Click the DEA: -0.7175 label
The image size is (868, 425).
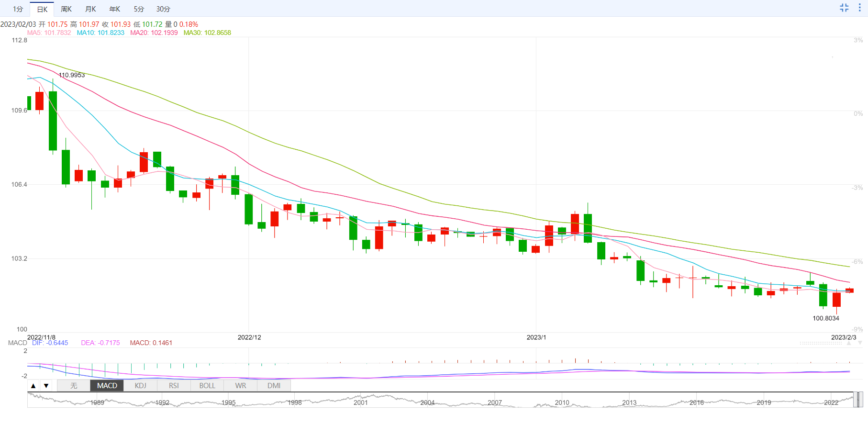[100, 343]
